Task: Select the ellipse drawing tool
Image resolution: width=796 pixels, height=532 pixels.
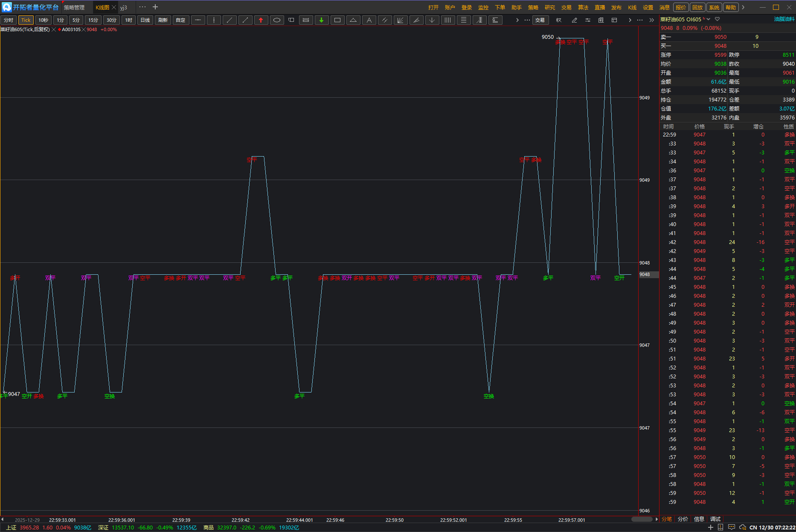Action: [x=277, y=20]
